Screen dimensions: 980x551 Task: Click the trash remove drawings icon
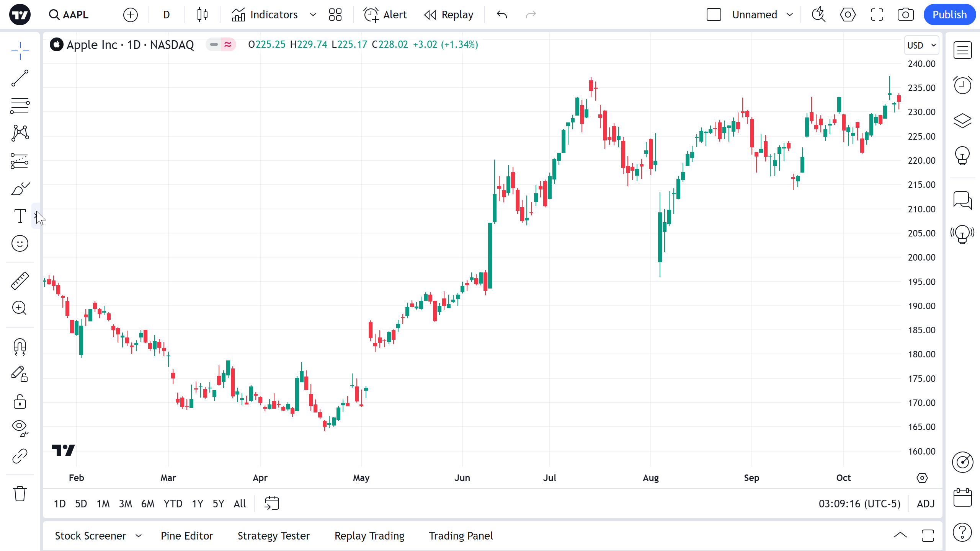pos(20,494)
